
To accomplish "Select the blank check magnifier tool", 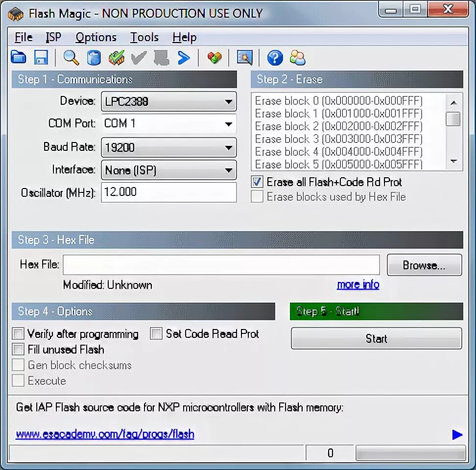I will pyautogui.click(x=71, y=58).
